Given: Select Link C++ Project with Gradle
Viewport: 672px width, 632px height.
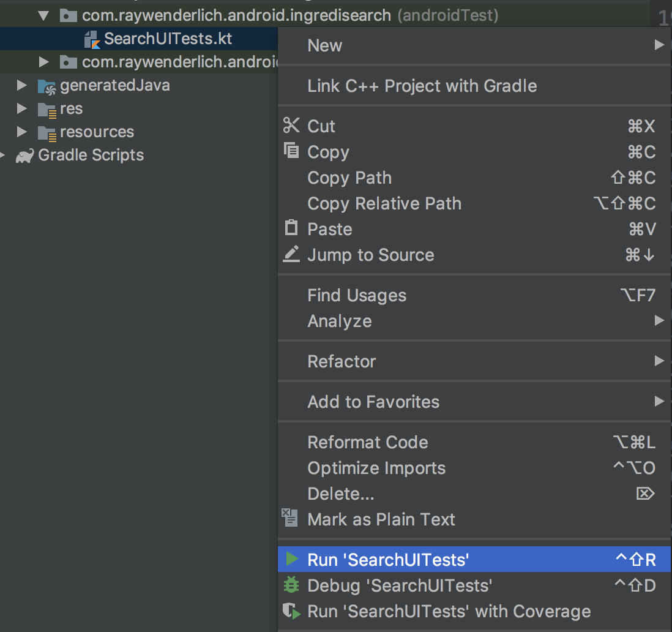Looking at the screenshot, I should click(422, 86).
